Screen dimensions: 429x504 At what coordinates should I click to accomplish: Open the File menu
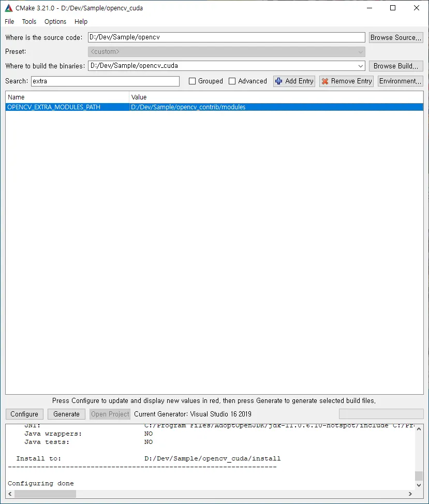(9, 22)
